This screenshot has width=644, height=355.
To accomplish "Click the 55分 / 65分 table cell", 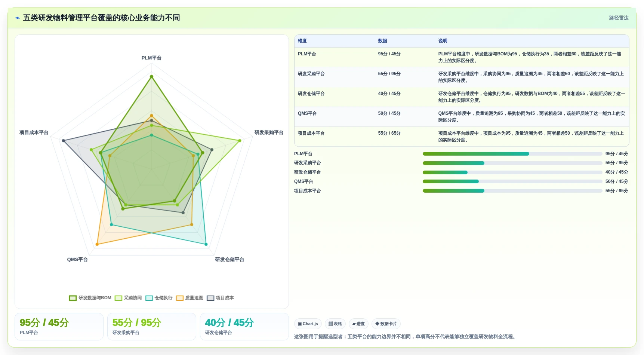I will (x=389, y=133).
